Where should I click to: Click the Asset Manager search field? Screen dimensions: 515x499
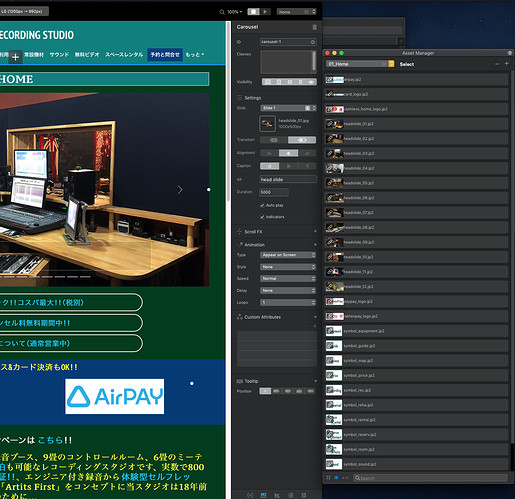click(430, 478)
